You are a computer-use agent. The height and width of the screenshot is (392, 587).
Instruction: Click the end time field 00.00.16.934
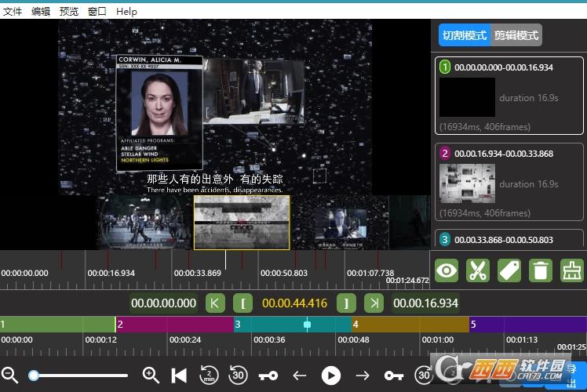click(425, 303)
